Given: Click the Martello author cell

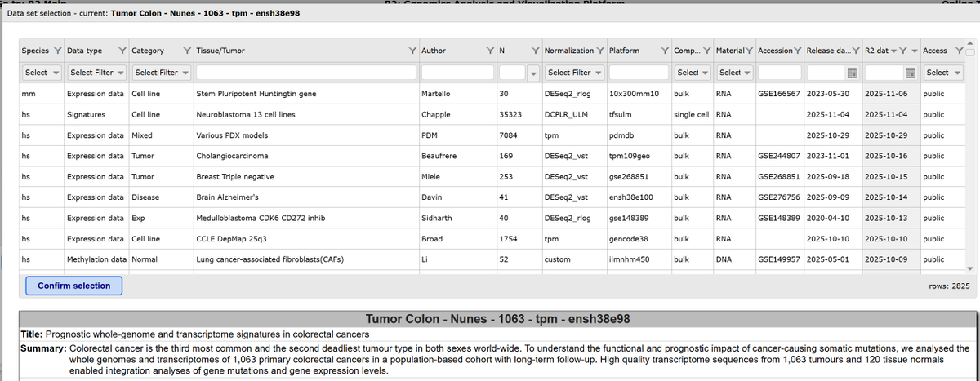Looking at the screenshot, I should click(x=457, y=94).
